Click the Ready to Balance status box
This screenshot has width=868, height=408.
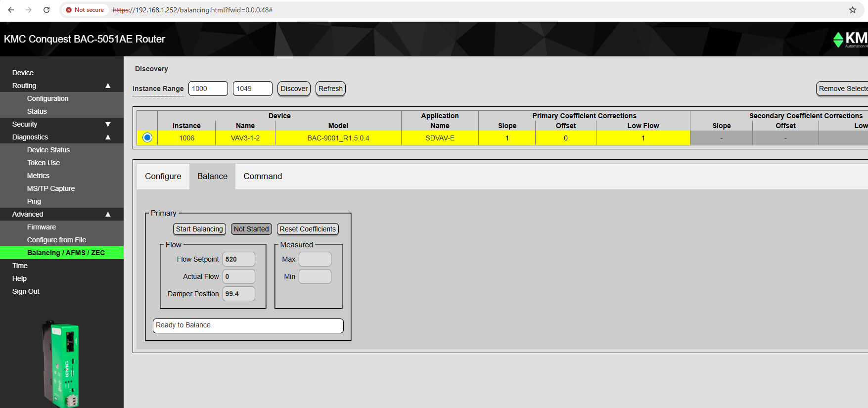[248, 325]
